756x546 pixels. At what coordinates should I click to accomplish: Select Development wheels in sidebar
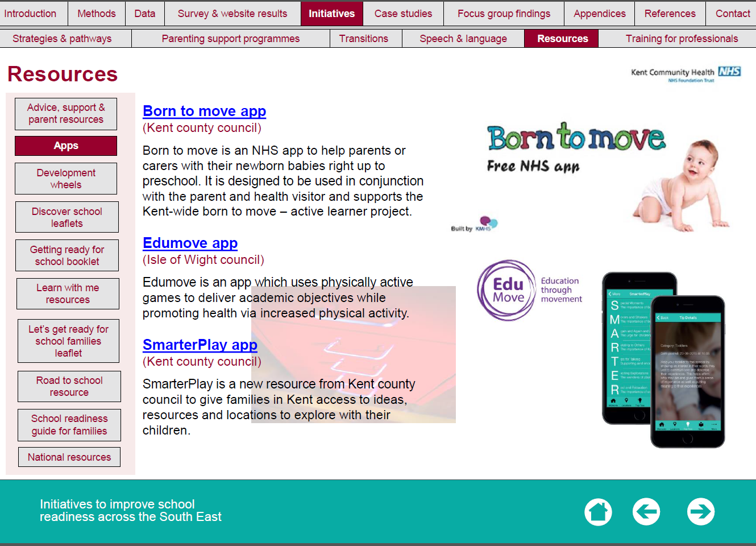click(66, 179)
